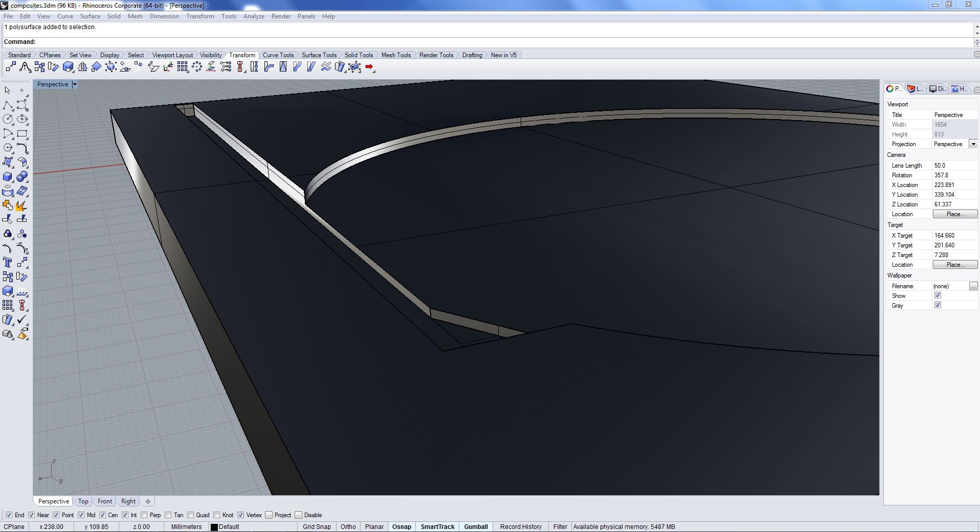This screenshot has width=980, height=532.
Task: Click the Smooth wavy-lines icon
Action: [326, 67]
